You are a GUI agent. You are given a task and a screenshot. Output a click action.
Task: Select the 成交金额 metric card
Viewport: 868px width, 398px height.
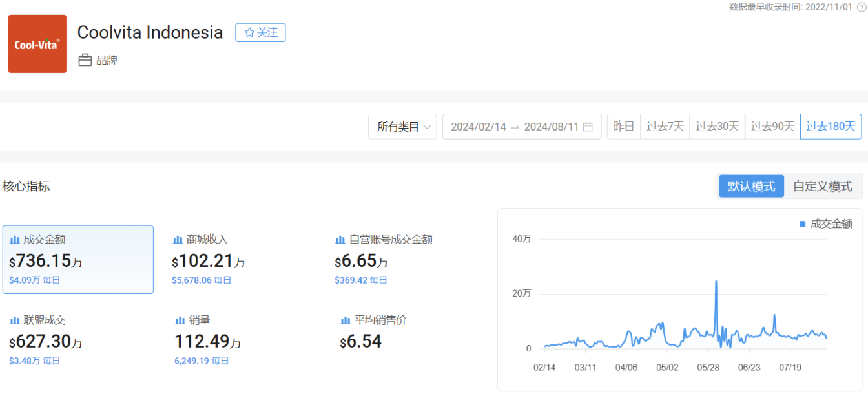(78, 260)
